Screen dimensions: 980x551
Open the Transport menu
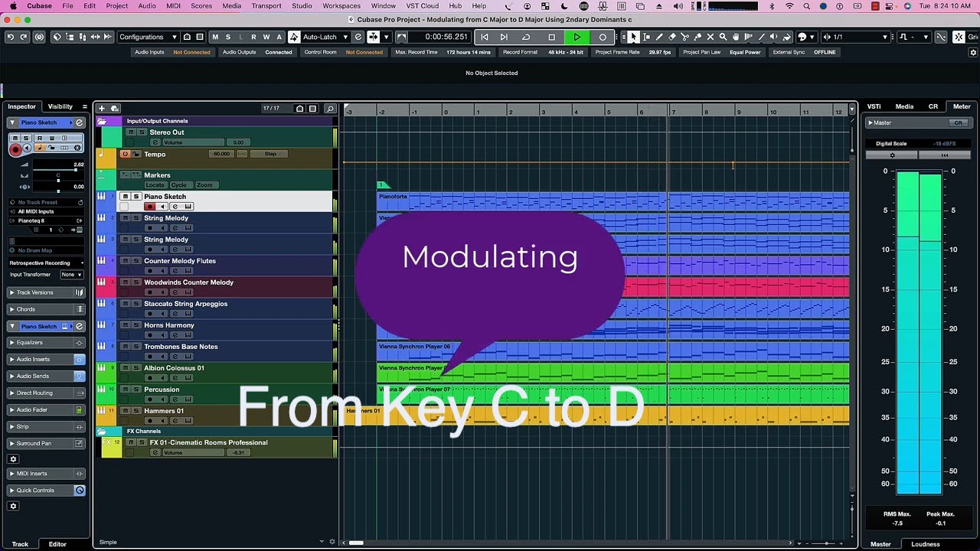point(266,6)
